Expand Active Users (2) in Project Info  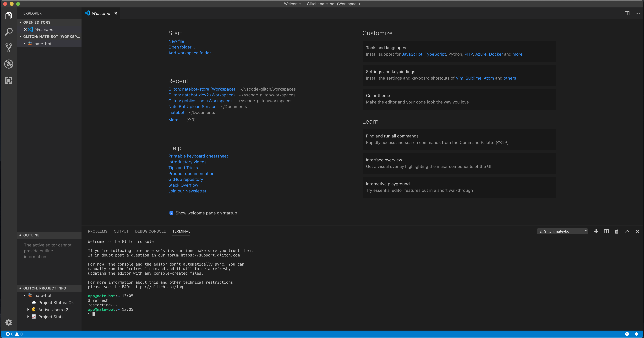point(54,310)
